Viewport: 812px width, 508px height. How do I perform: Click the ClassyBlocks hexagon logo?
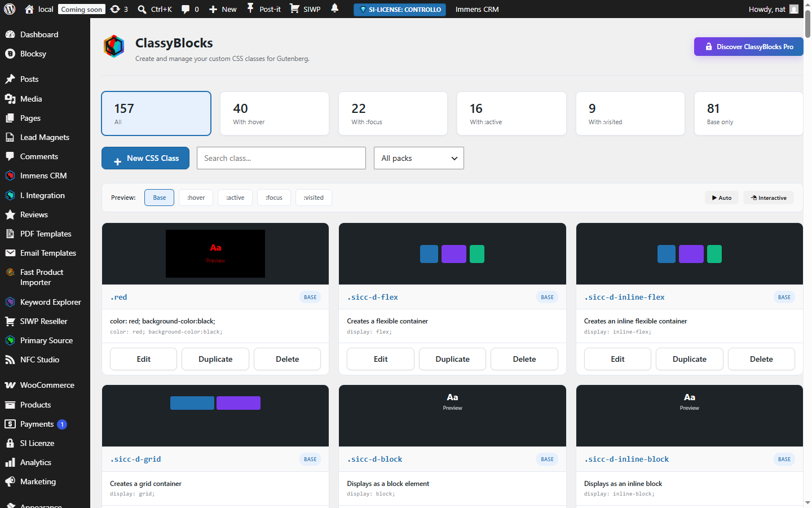point(114,46)
